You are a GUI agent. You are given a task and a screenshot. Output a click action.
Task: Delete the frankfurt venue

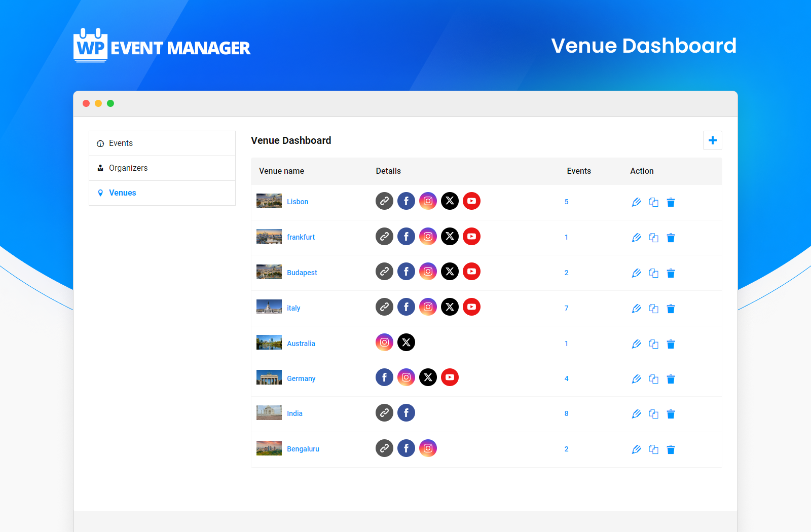(x=671, y=238)
